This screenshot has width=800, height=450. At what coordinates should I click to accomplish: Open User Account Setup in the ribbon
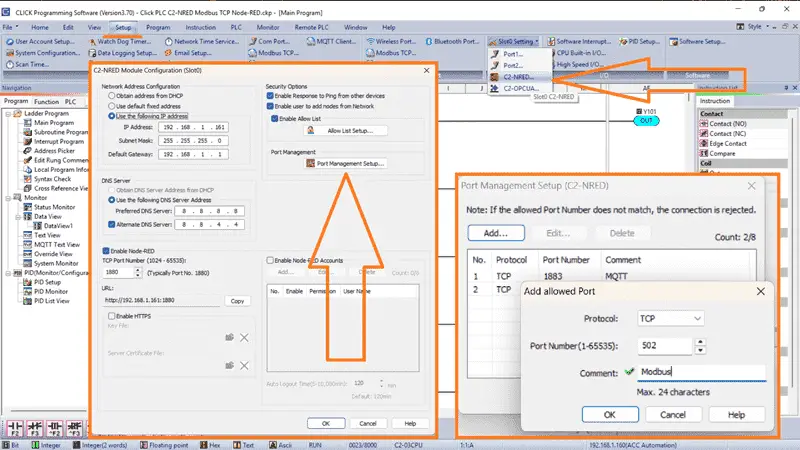pos(40,41)
